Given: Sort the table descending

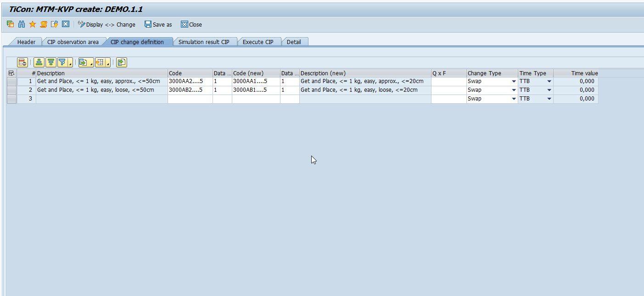Looking at the screenshot, I should click(51, 62).
